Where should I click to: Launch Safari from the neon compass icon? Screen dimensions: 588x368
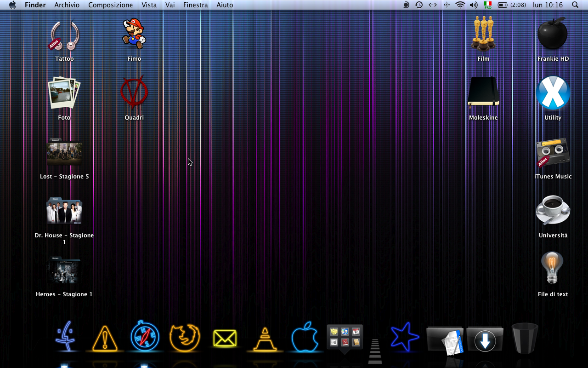tap(145, 336)
